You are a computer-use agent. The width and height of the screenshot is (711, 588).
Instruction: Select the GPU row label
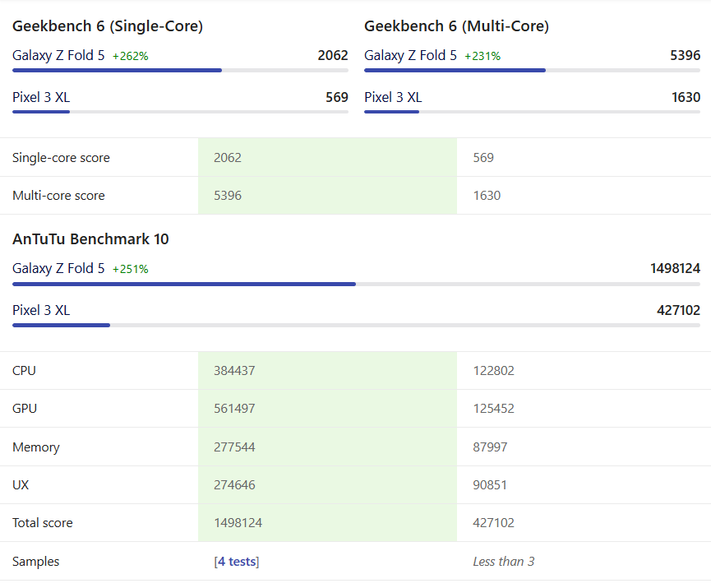pos(25,409)
